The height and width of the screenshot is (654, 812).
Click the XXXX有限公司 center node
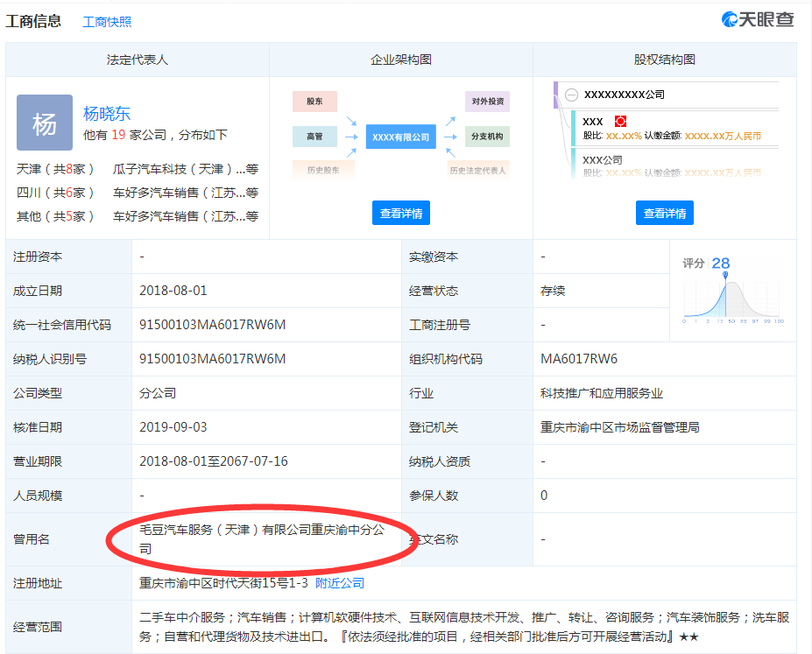click(x=403, y=137)
